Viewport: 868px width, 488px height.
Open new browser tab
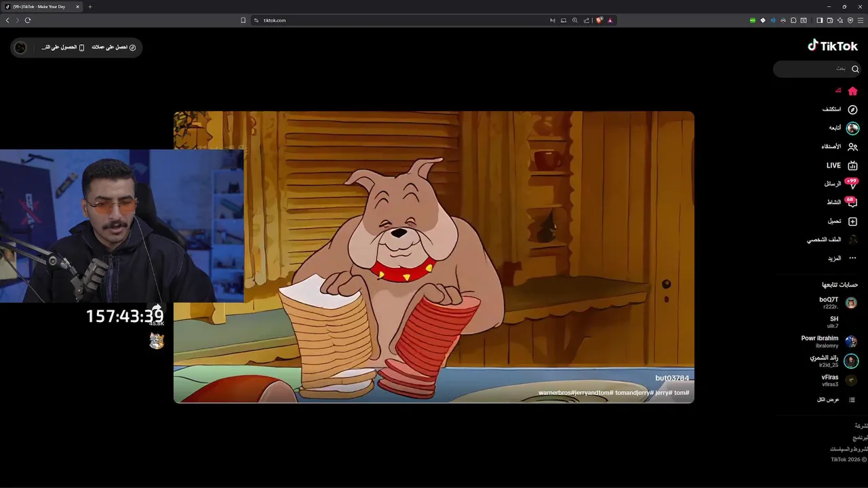(x=90, y=7)
